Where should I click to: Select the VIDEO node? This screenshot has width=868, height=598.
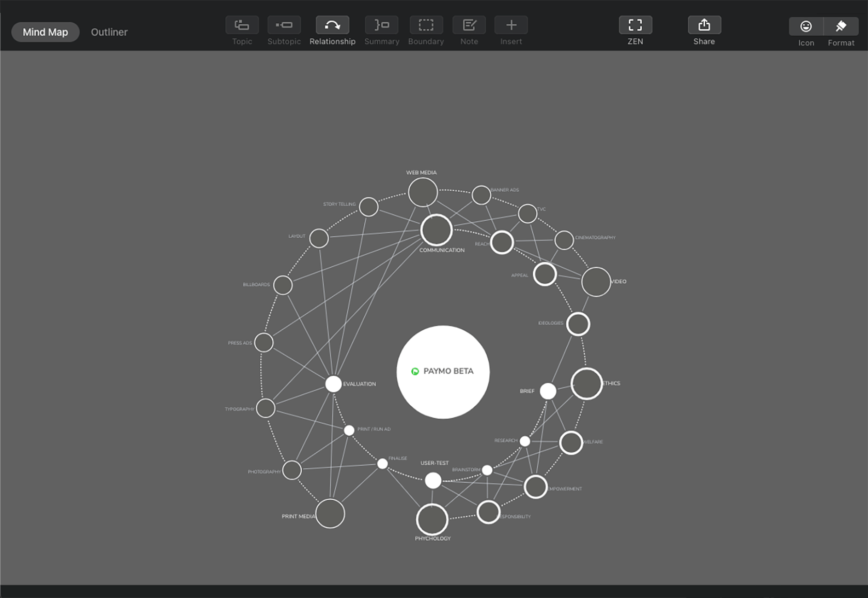(x=595, y=282)
